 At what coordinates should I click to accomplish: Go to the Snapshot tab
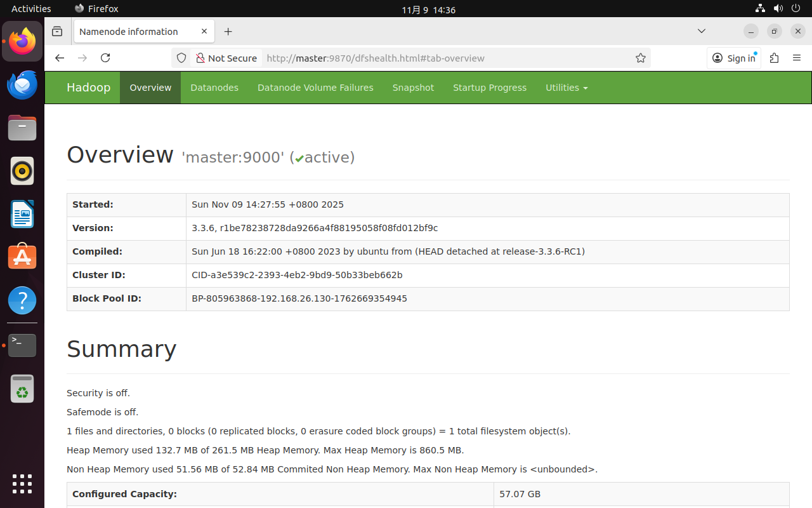(413, 88)
